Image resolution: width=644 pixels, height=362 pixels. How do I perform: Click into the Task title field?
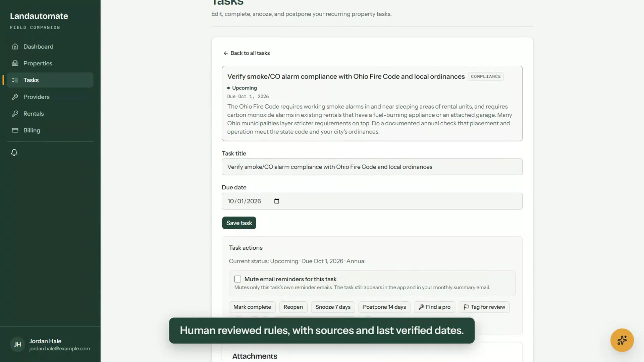click(x=372, y=167)
